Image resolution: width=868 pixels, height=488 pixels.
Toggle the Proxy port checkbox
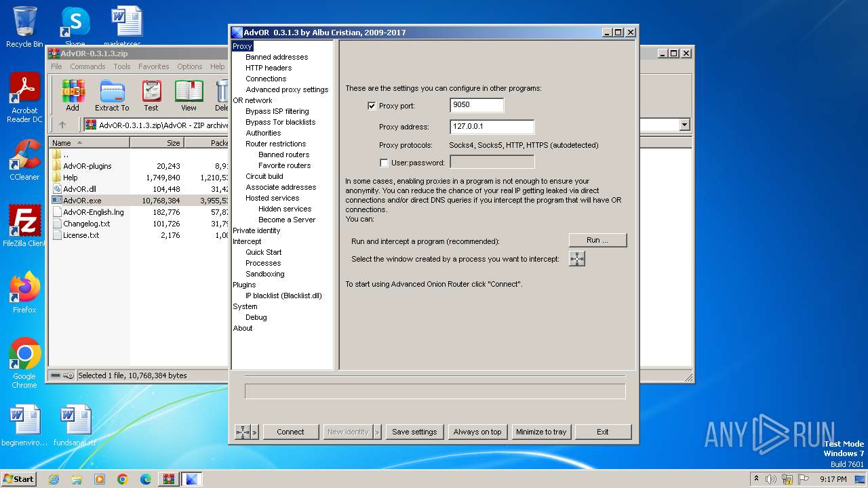372,106
